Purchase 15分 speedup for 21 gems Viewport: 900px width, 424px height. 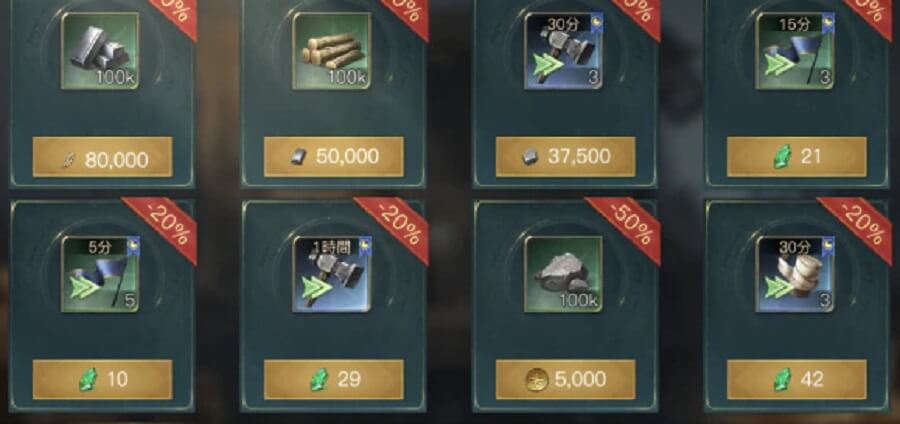tap(797, 157)
